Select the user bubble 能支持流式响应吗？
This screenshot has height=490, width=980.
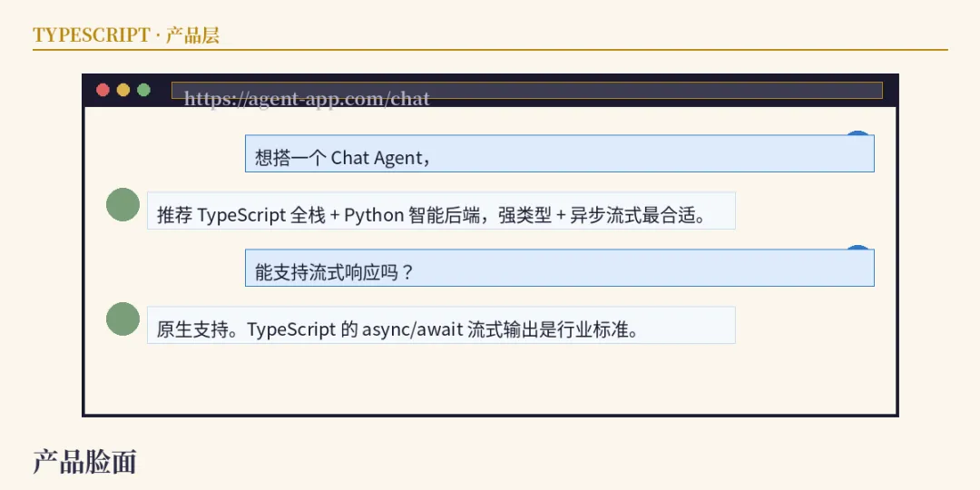coord(559,268)
